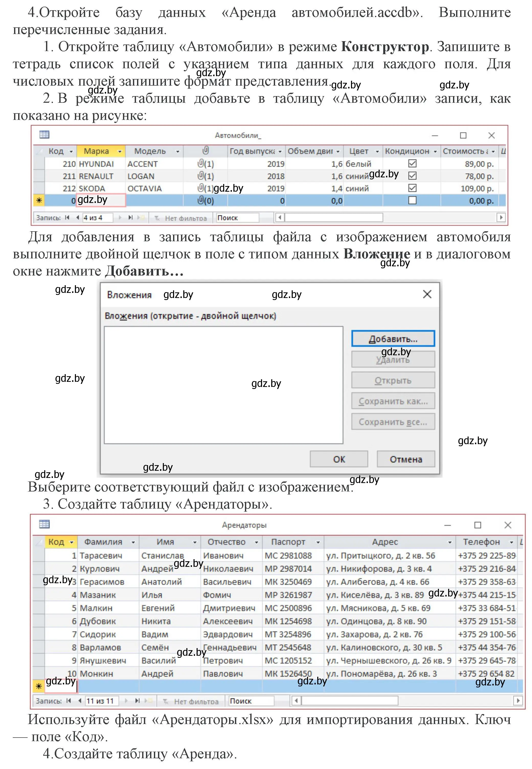Check the Кондиционер box in new record row
Image resolution: width=532 pixels, height=769 pixels.
(412, 200)
